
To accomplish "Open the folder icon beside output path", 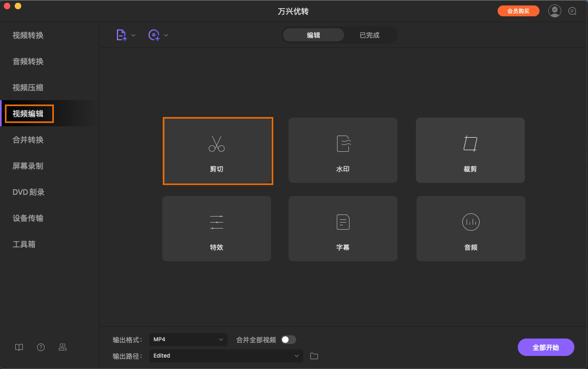I will (x=314, y=356).
